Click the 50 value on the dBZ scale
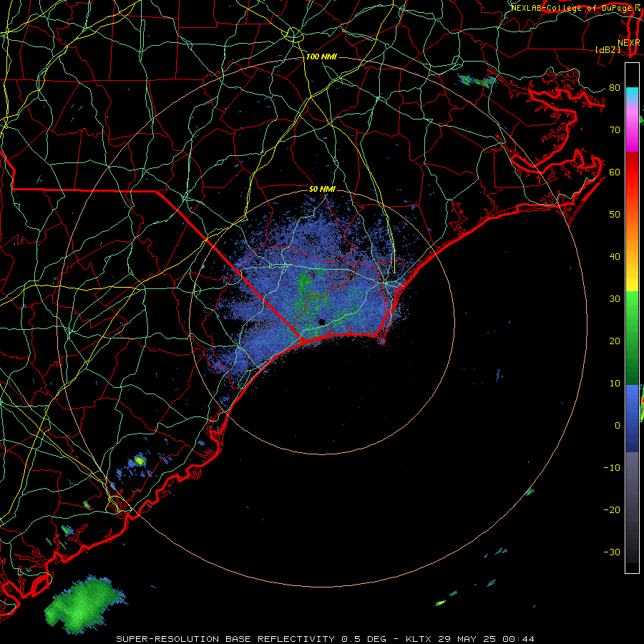This screenshot has width=644, height=644. click(615, 215)
